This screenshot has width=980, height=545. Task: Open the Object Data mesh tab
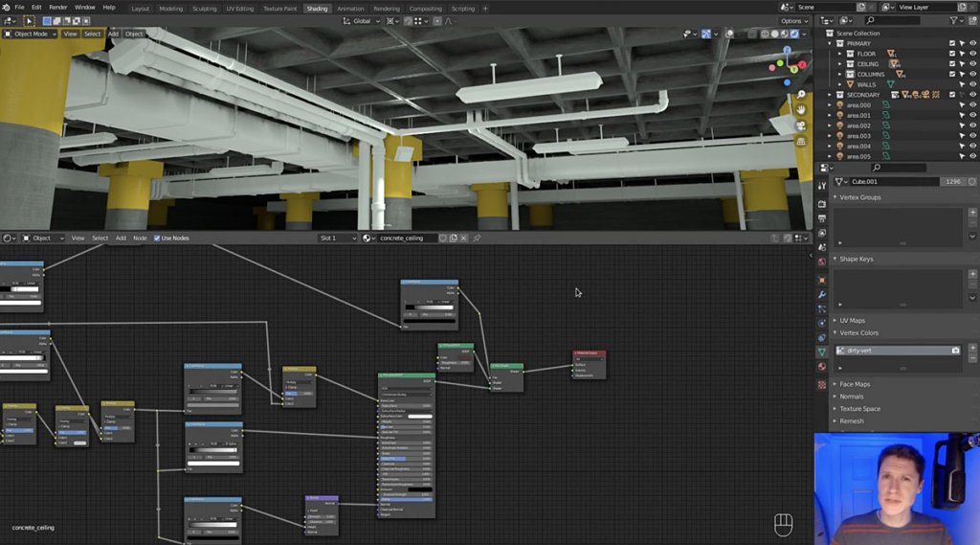pos(822,352)
